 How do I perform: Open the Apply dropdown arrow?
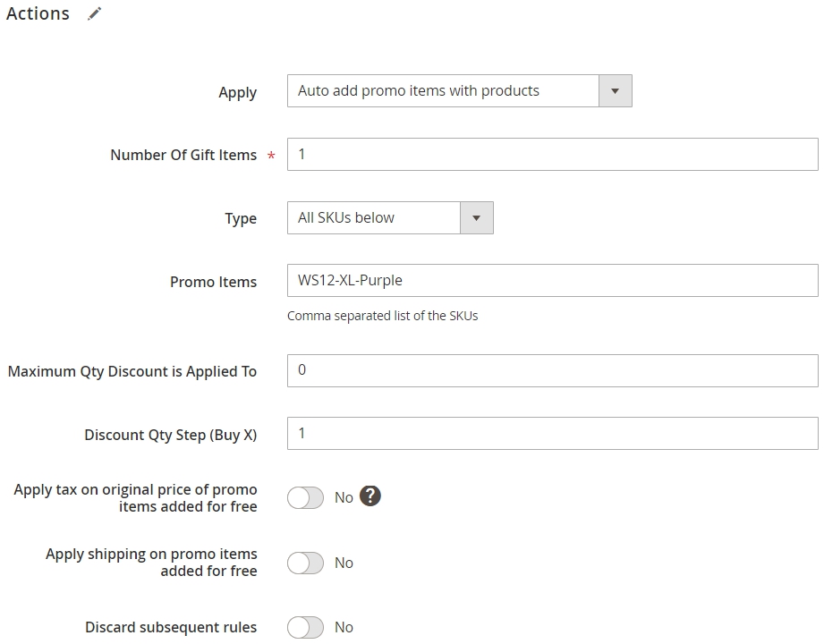click(x=615, y=91)
